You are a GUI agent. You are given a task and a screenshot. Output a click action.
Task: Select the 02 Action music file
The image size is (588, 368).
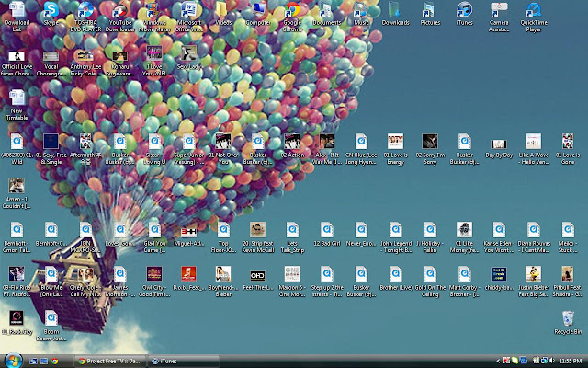[292, 146]
